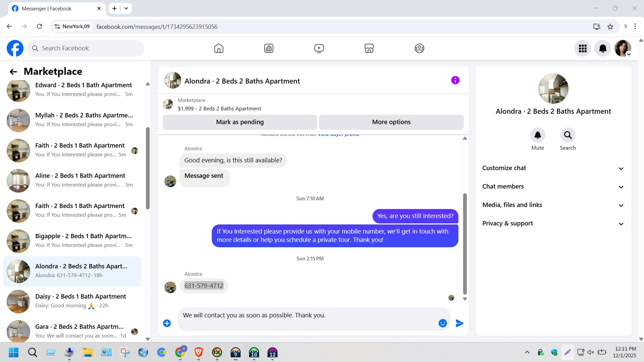Screen dimensions: 644x362
Task: Expand Privacy & support section
Action: click(553, 223)
